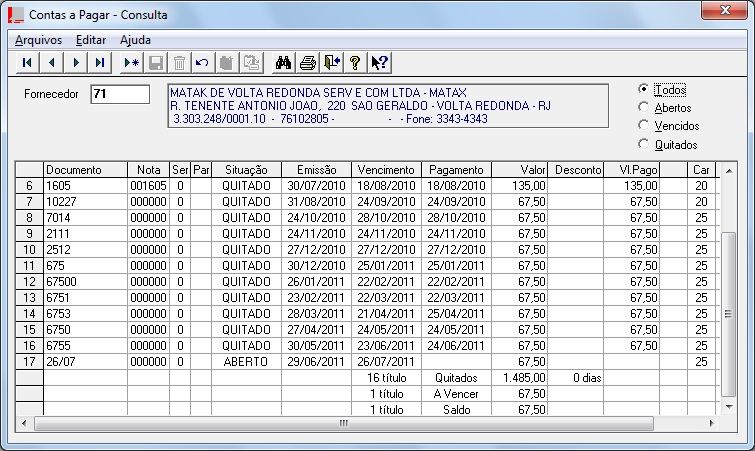Select row header number 6
Image resolution: width=755 pixels, height=451 pixels.
pyautogui.click(x=29, y=186)
